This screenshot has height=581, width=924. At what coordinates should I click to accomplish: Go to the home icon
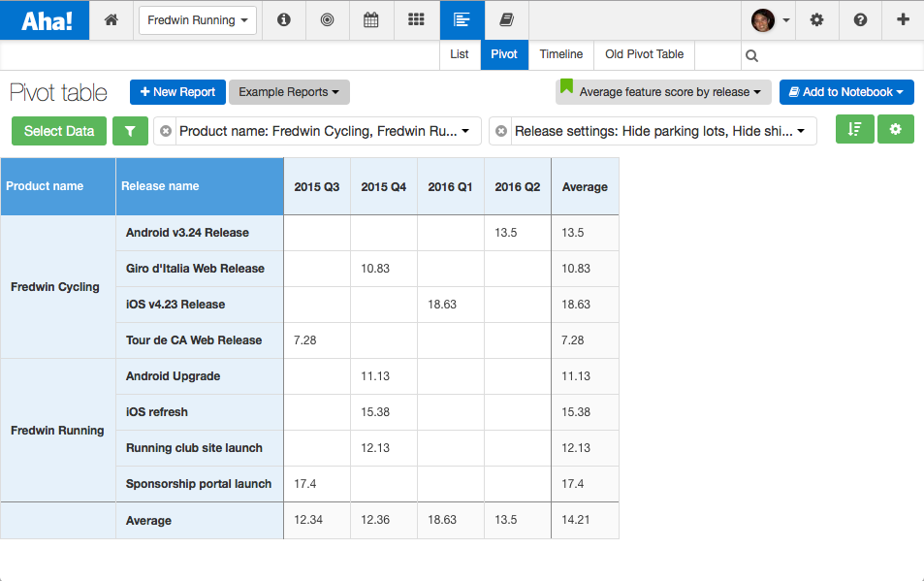pos(112,20)
